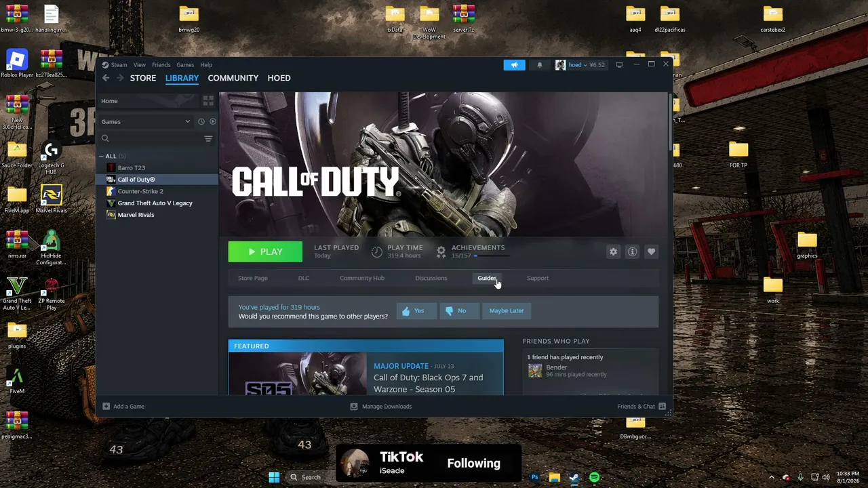Click the Windows taskbar Search box
The height and width of the screenshot is (488, 868).
[311, 477]
